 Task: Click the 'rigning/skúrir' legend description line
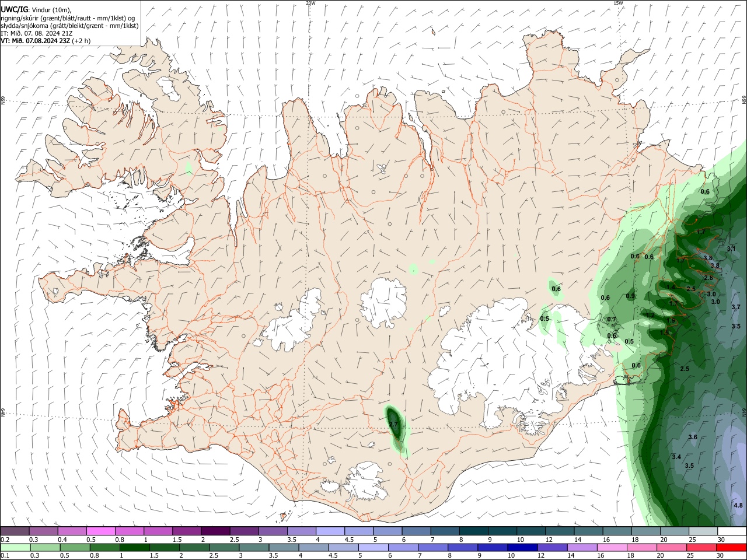(68, 17)
